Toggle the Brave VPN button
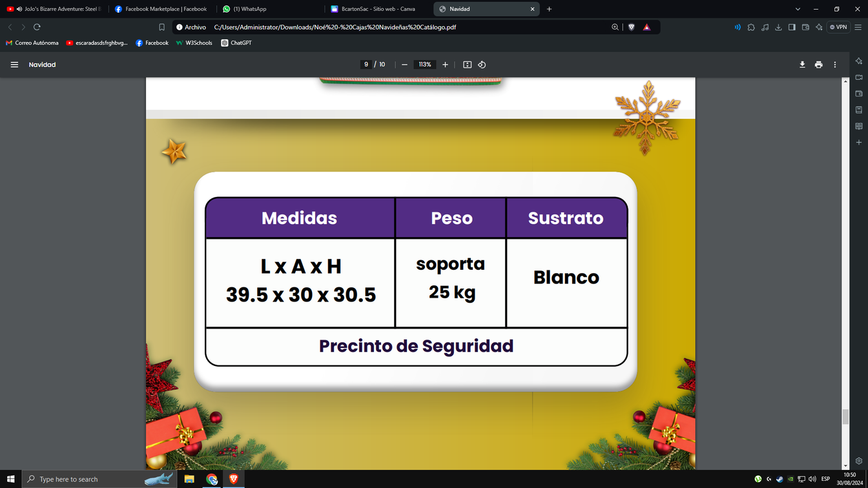The height and width of the screenshot is (488, 868). tap(838, 27)
